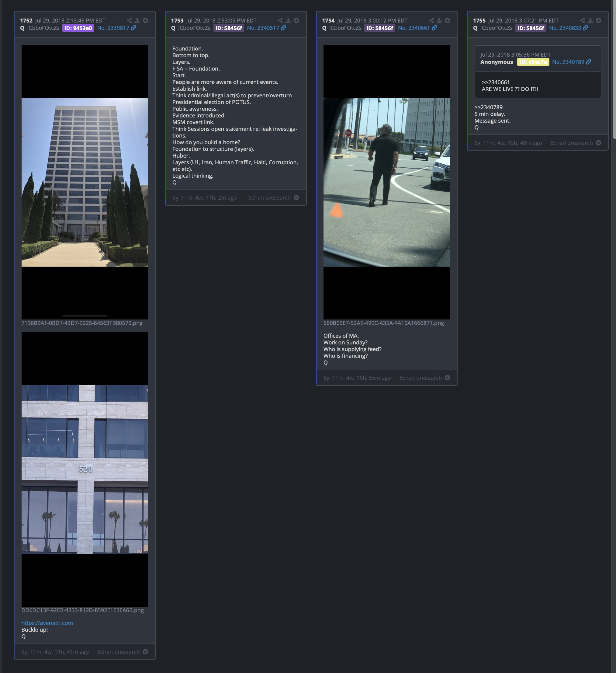Viewport: 616px width, 673px height.
Task: Visit the https://avenatti.com link
Action: [x=47, y=623]
